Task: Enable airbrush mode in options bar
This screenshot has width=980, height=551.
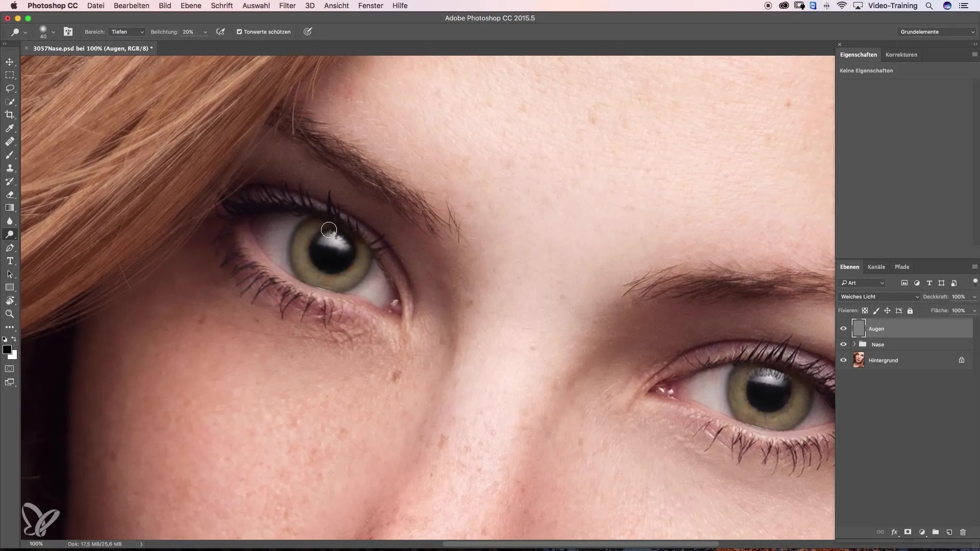Action: point(220,32)
